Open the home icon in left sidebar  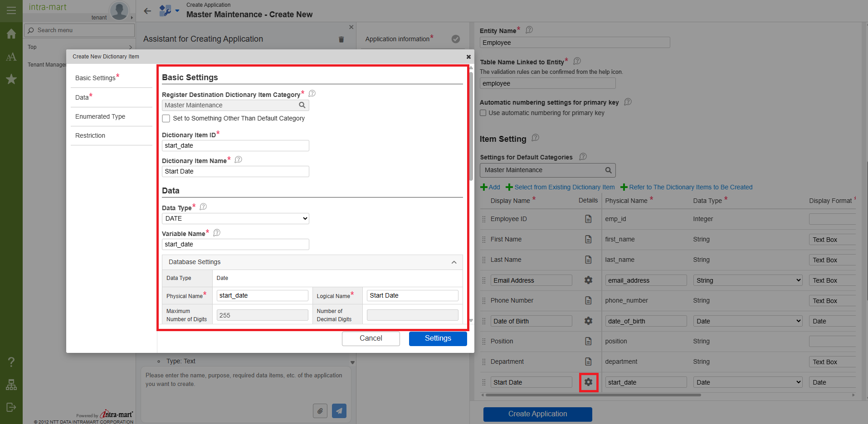11,34
